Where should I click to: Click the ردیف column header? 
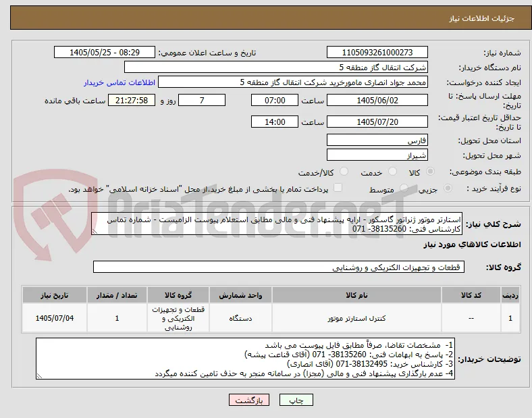(510, 295)
